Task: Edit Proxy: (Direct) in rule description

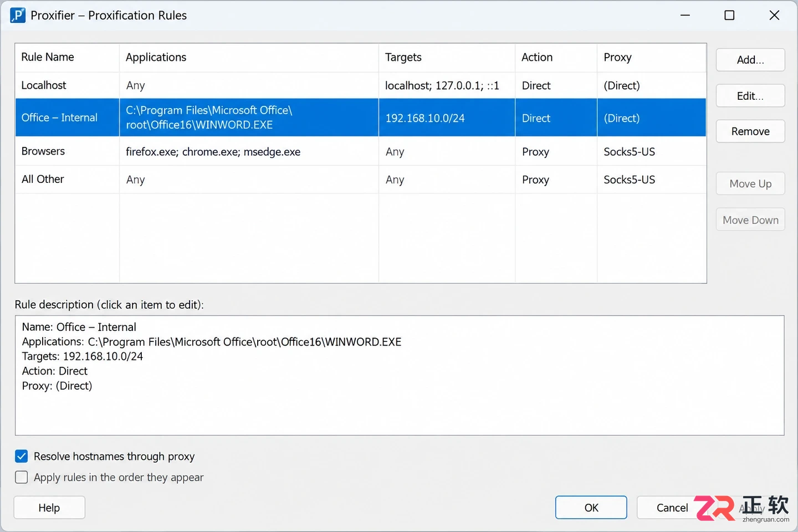Action: tap(57, 386)
